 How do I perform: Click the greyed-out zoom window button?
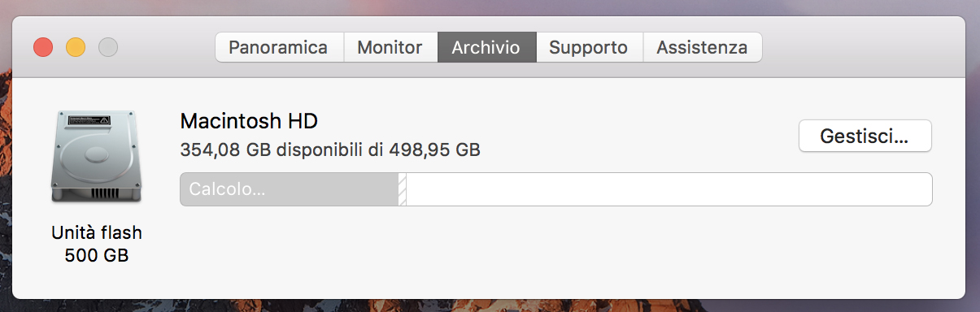click(108, 47)
